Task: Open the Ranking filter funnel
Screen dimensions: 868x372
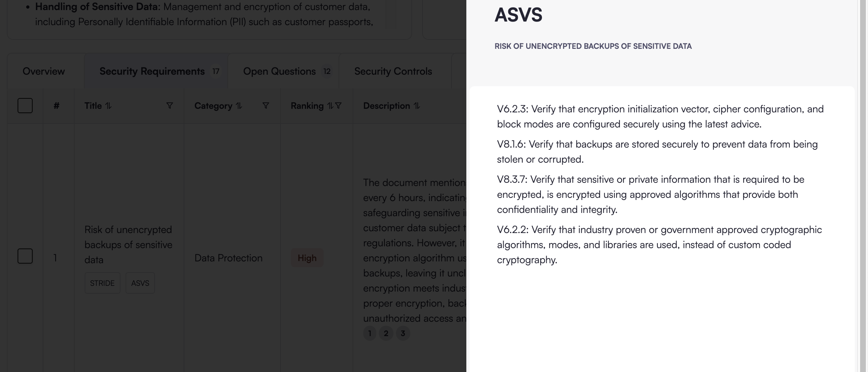Action: coord(338,106)
